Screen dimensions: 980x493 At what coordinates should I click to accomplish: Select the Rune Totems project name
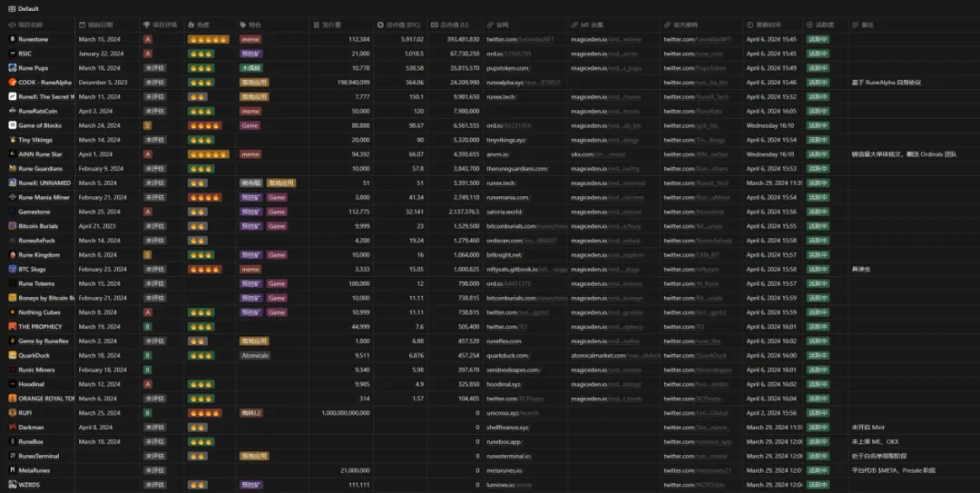click(x=36, y=284)
